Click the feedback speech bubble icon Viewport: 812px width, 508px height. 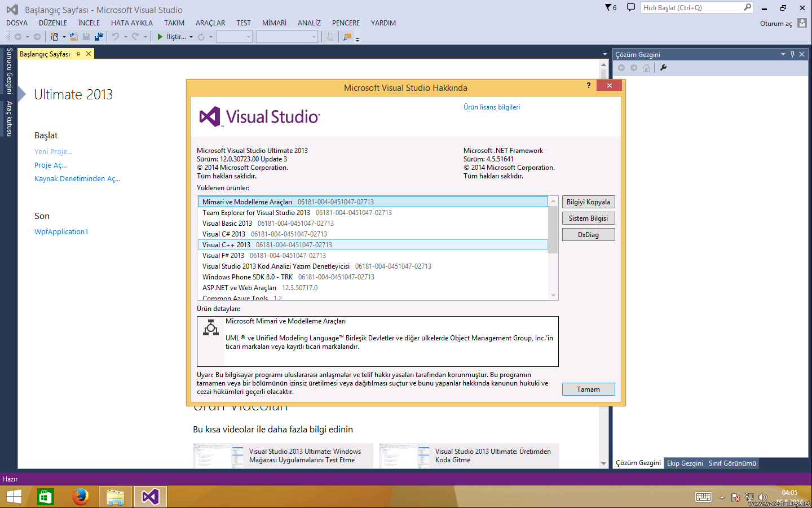(x=630, y=7)
